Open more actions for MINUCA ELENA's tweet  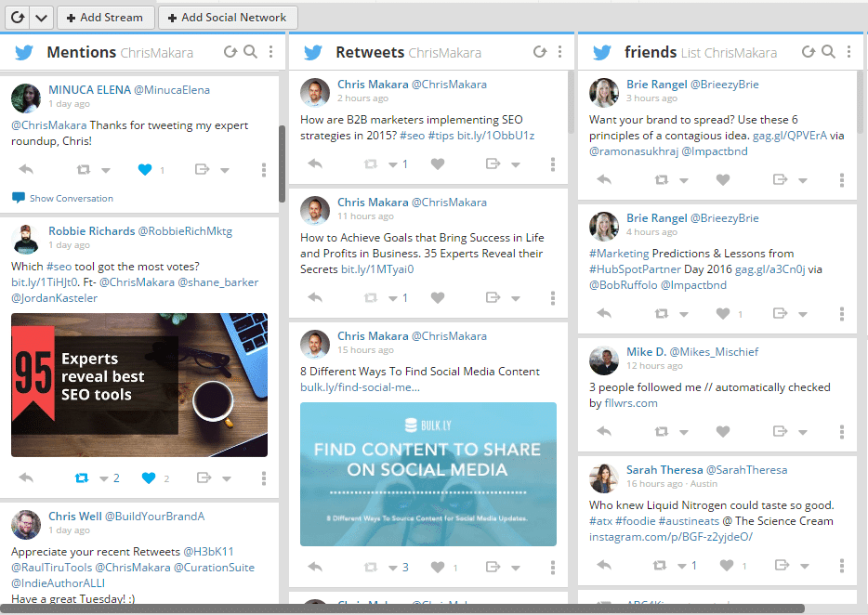(x=264, y=170)
